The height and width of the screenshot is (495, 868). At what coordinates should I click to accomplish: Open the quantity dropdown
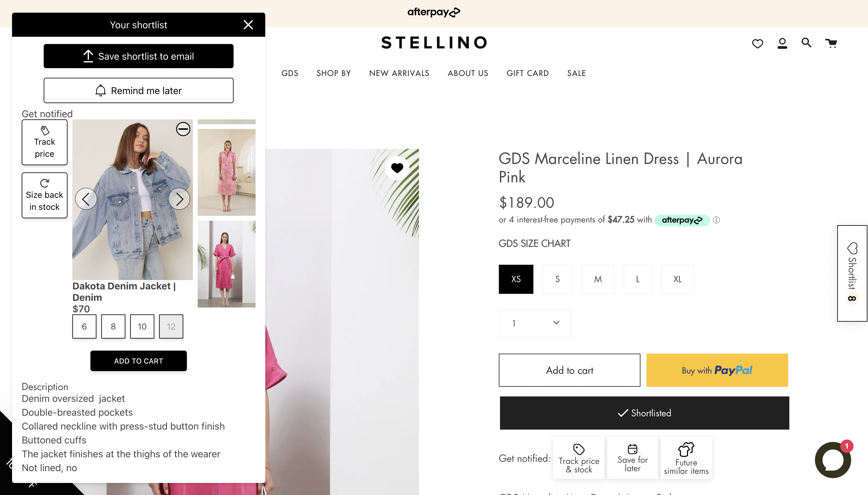(534, 323)
